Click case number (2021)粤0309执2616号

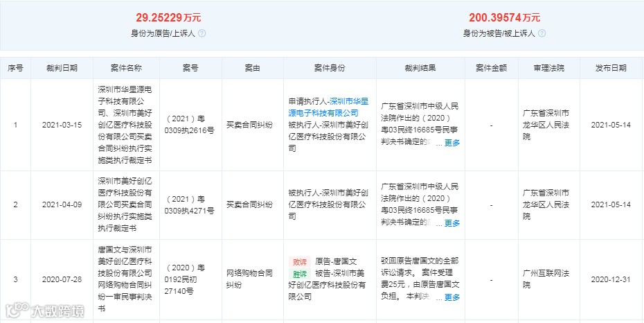190,125
